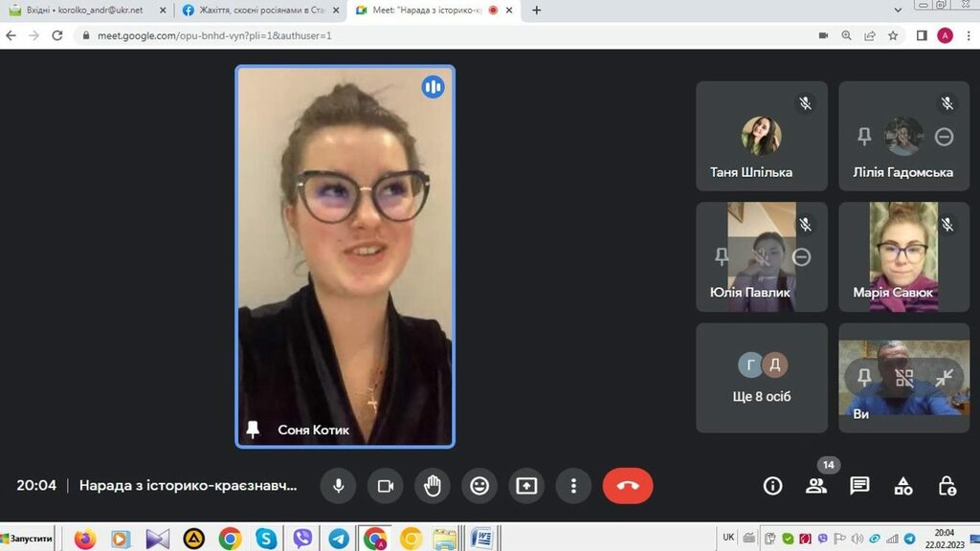This screenshot has height=551, width=980.
Task: Open the host controls lock icon
Action: tap(947, 486)
